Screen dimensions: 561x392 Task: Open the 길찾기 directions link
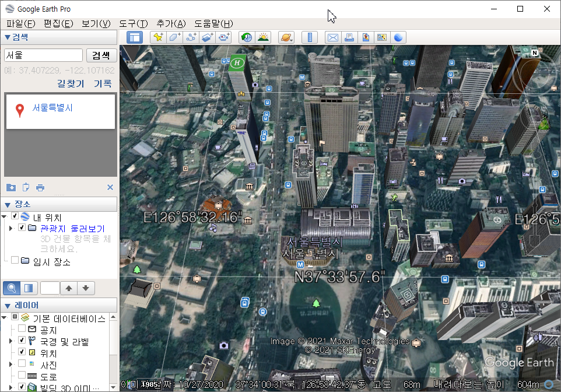coord(71,83)
